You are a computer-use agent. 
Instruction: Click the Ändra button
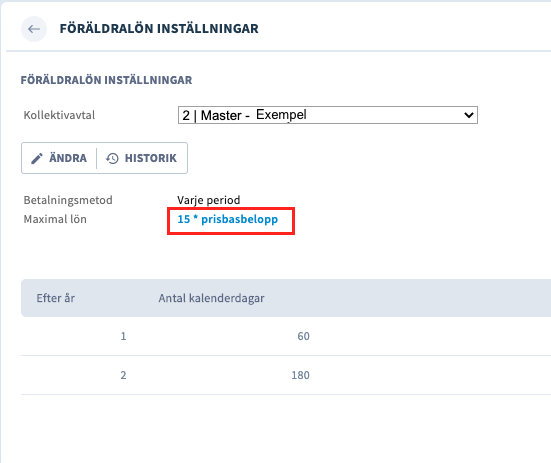point(59,158)
